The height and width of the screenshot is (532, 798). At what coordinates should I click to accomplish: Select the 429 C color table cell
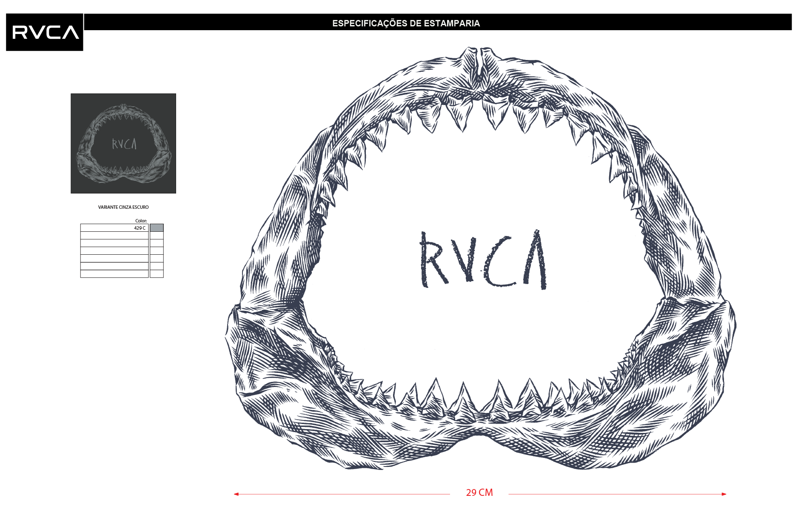(114, 228)
